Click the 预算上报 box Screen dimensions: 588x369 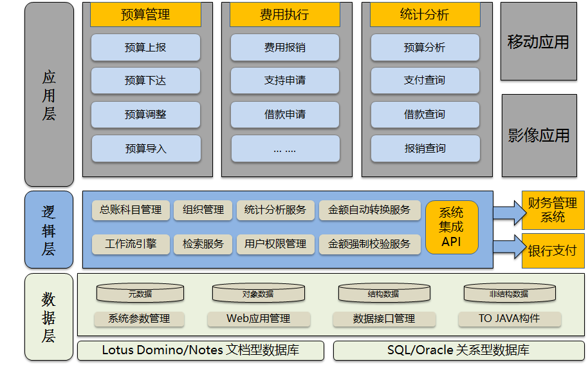pos(145,48)
